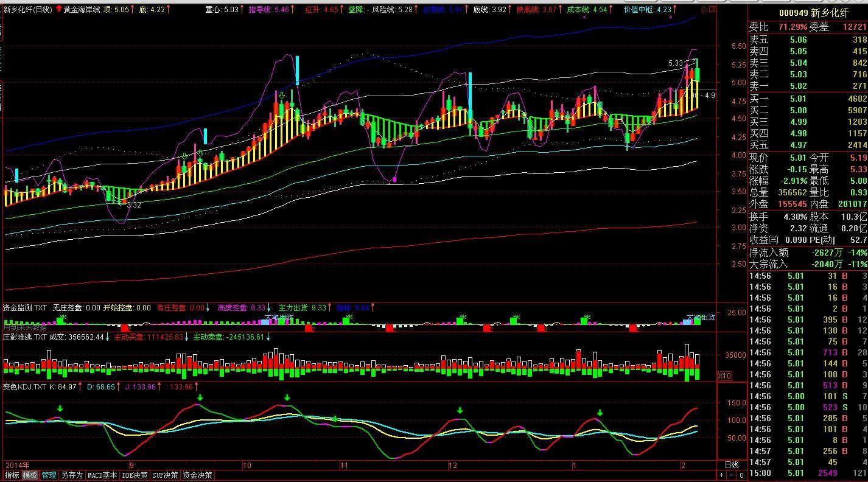Click the diamond icon above the price axis
Image resolution: width=868 pixels, height=482 pixels.
click(x=704, y=10)
